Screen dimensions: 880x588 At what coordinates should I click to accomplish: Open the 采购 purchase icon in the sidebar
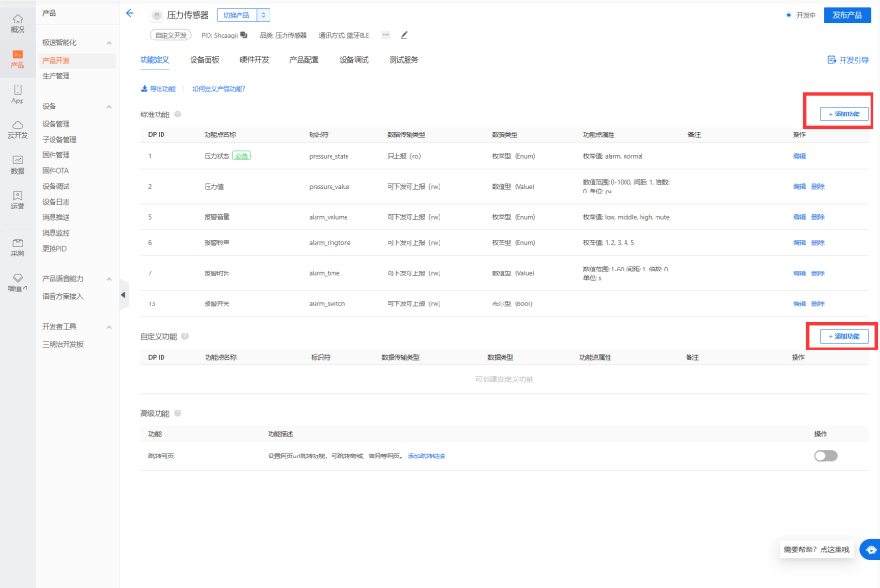(x=18, y=247)
